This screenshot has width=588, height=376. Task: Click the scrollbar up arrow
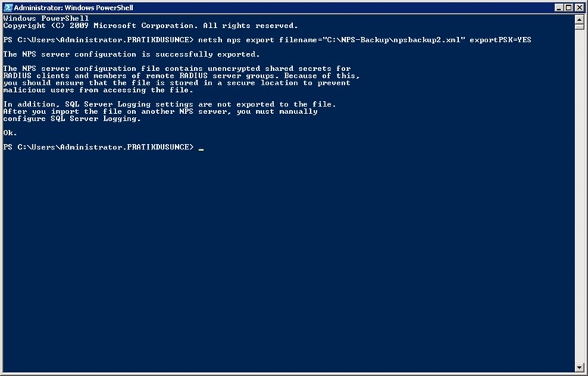580,18
